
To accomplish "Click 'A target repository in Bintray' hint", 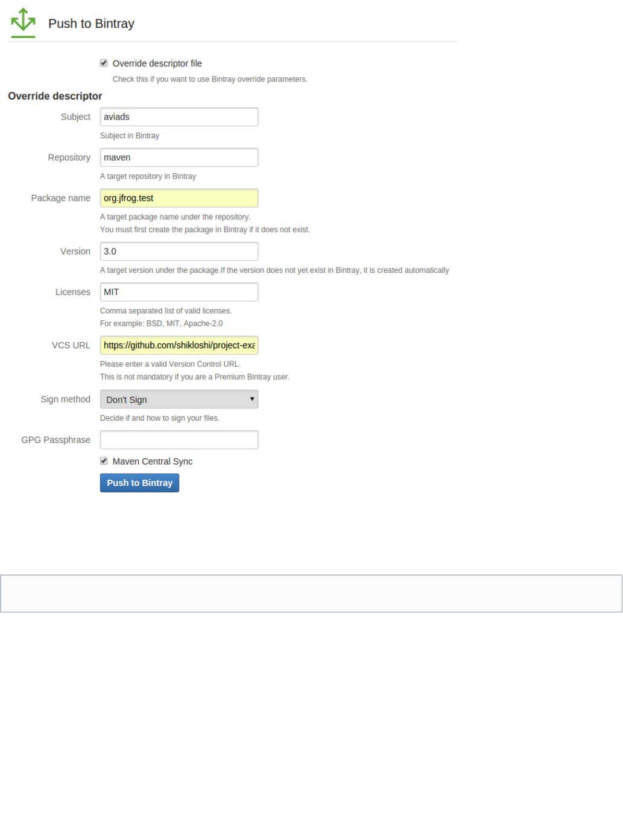I will pyautogui.click(x=148, y=176).
